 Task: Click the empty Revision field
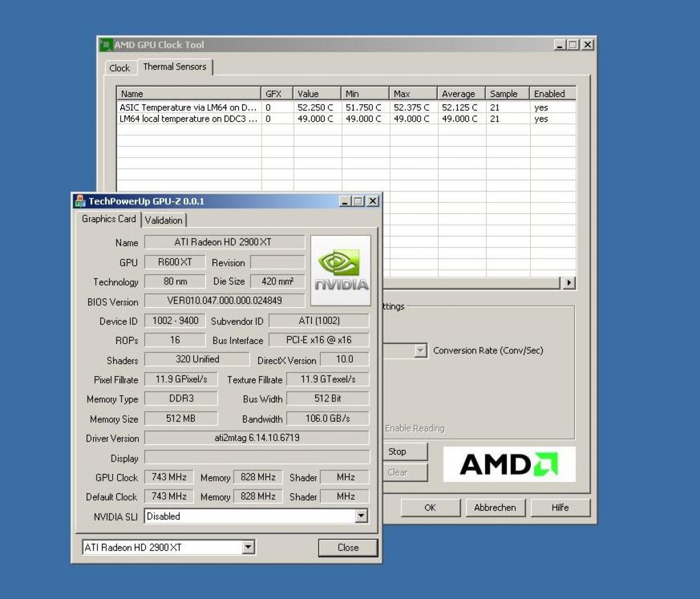(x=277, y=262)
